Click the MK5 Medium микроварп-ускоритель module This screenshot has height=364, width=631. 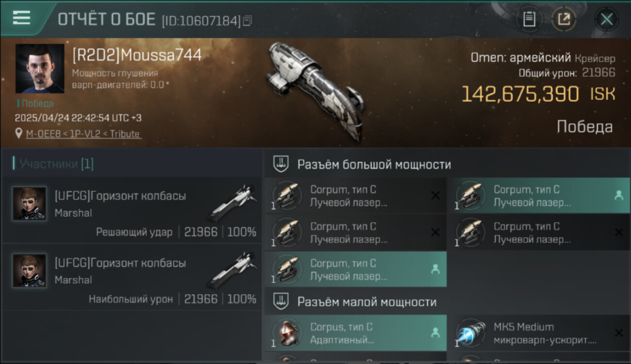(539, 333)
